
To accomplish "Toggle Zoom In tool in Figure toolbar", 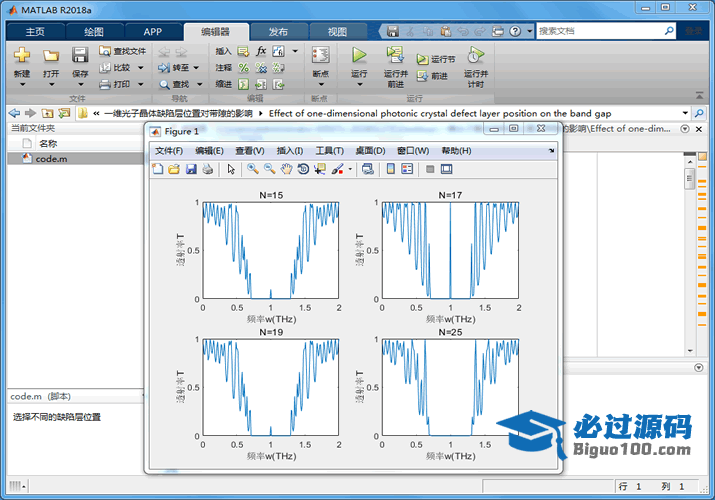I will pos(253,169).
